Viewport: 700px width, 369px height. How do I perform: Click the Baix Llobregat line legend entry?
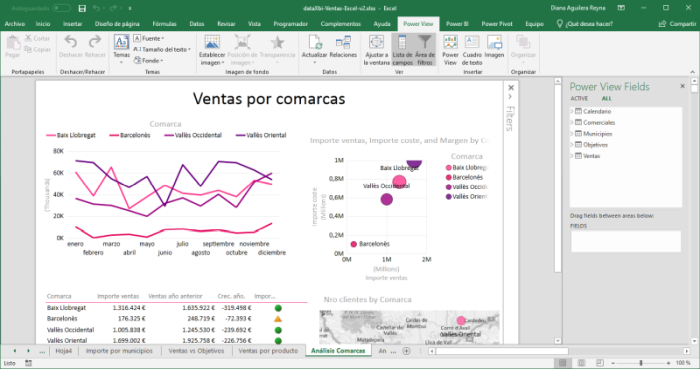(71, 135)
